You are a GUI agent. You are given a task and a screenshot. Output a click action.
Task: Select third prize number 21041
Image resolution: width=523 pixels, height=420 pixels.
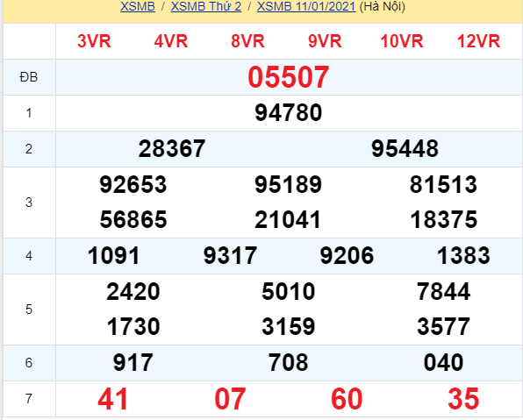pyautogui.click(x=288, y=220)
